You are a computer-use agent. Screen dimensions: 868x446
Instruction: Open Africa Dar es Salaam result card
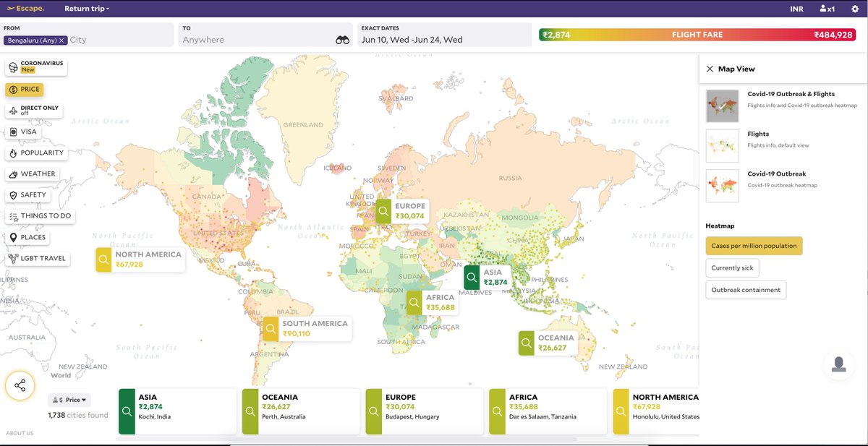[x=548, y=411]
